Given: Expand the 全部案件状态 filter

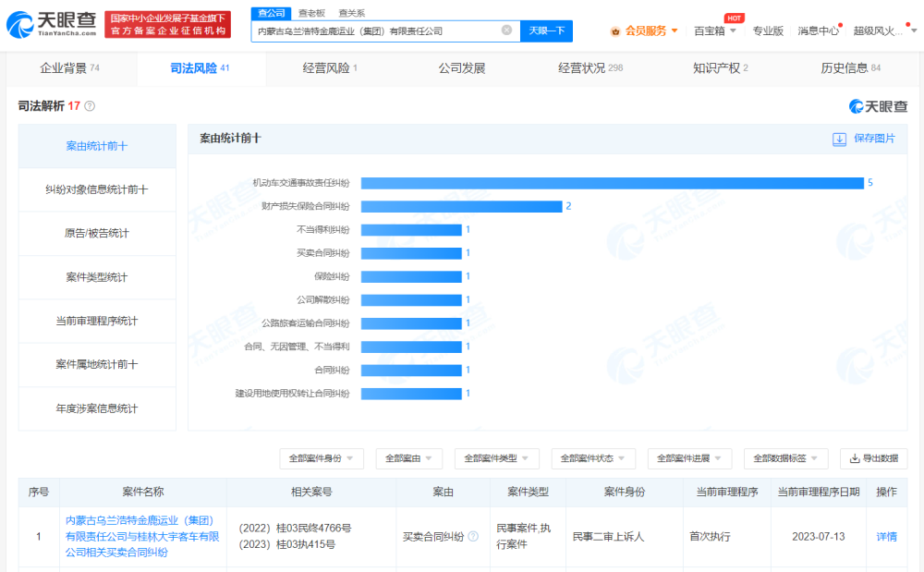Looking at the screenshot, I should pos(593,458).
